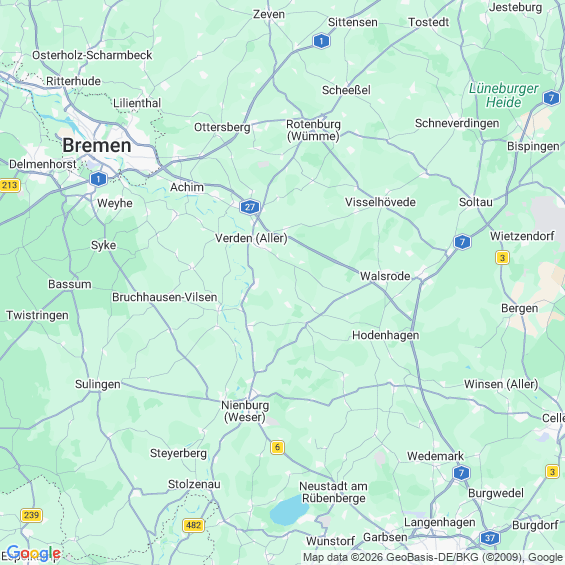Image resolution: width=565 pixels, height=565 pixels.
Task: Click the A1 shield south of Bremen
Action: (98, 179)
